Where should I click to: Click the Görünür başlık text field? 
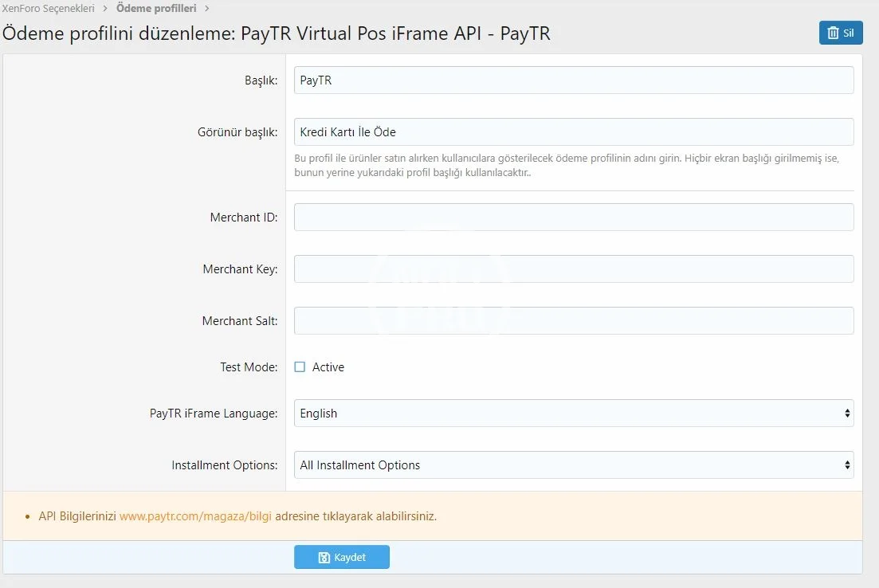[573, 132]
